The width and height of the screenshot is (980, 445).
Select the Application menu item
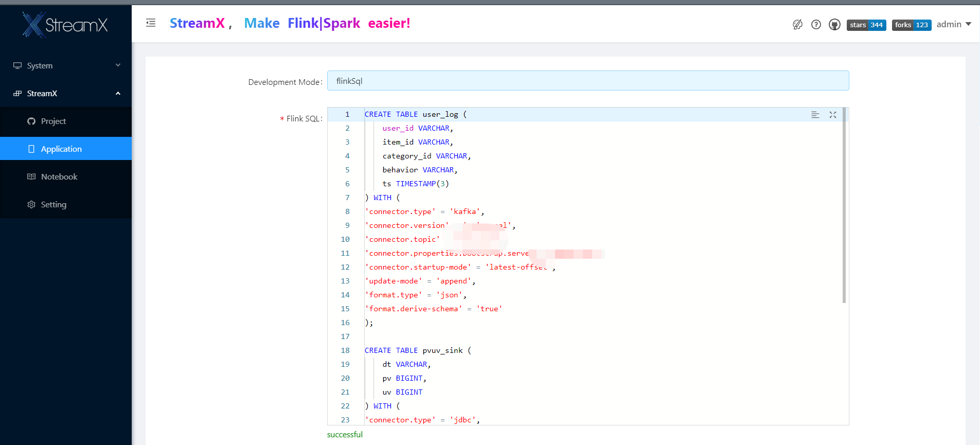pyautogui.click(x=66, y=149)
